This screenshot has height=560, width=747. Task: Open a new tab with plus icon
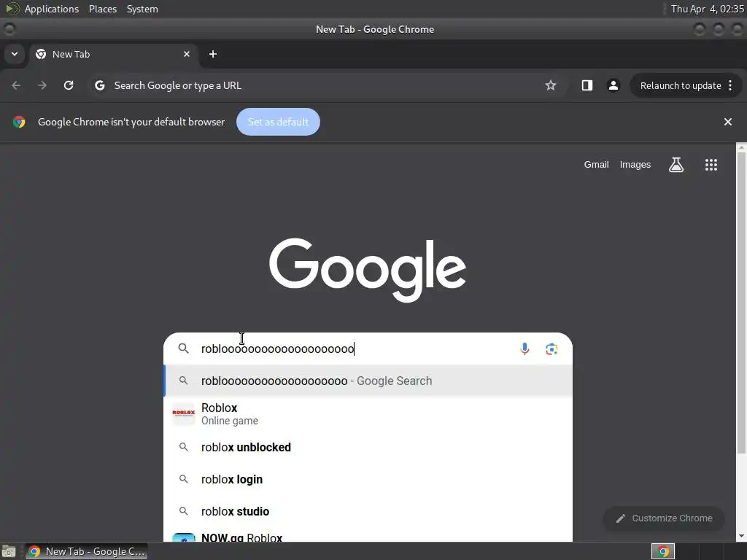coord(213,54)
